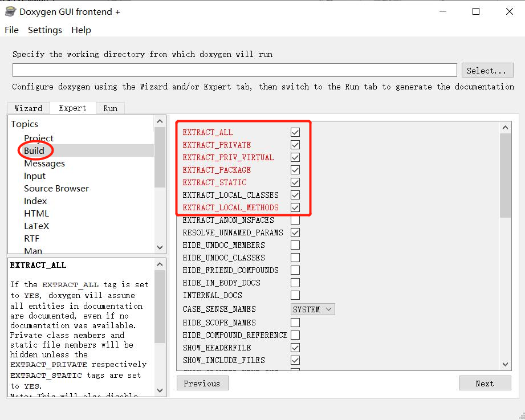Enable the HIDE_UNDOC_MEMBERS checkbox

(295, 245)
